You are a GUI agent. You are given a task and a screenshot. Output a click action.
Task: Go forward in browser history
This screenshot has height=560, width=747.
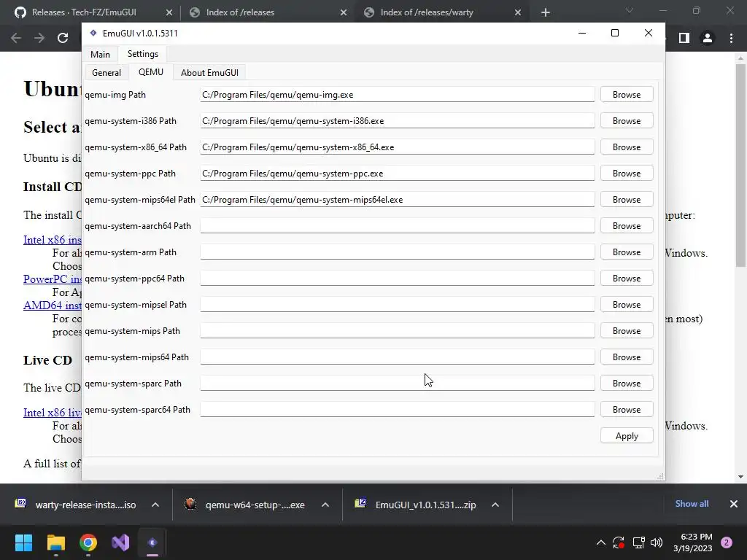point(39,38)
